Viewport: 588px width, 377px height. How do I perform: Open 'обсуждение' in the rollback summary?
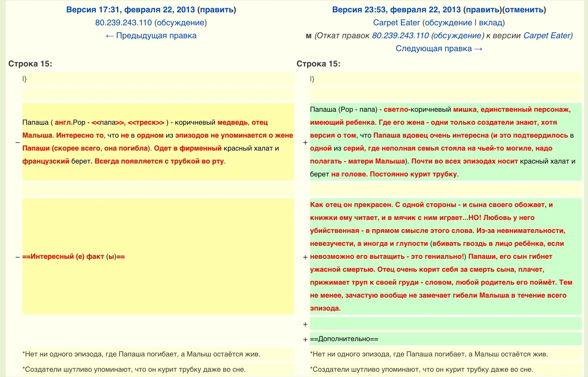[x=457, y=36]
